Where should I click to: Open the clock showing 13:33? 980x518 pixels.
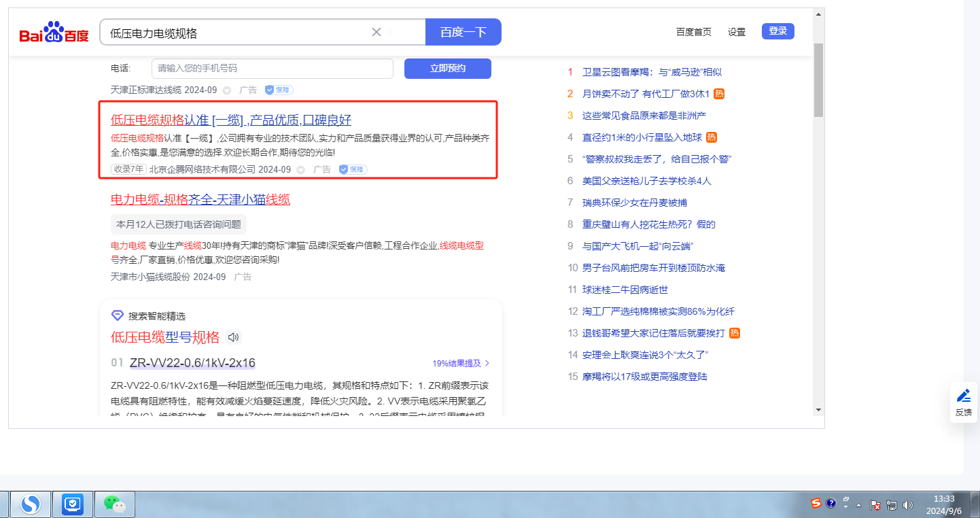943,504
